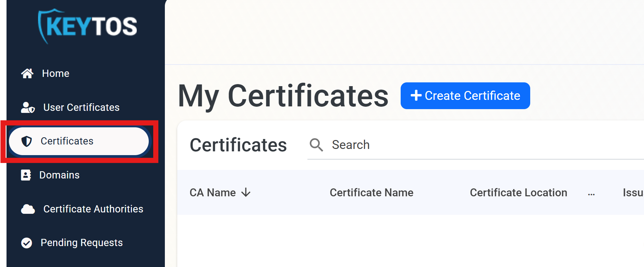Select the User Certificates icon
The image size is (644, 267).
click(27, 107)
